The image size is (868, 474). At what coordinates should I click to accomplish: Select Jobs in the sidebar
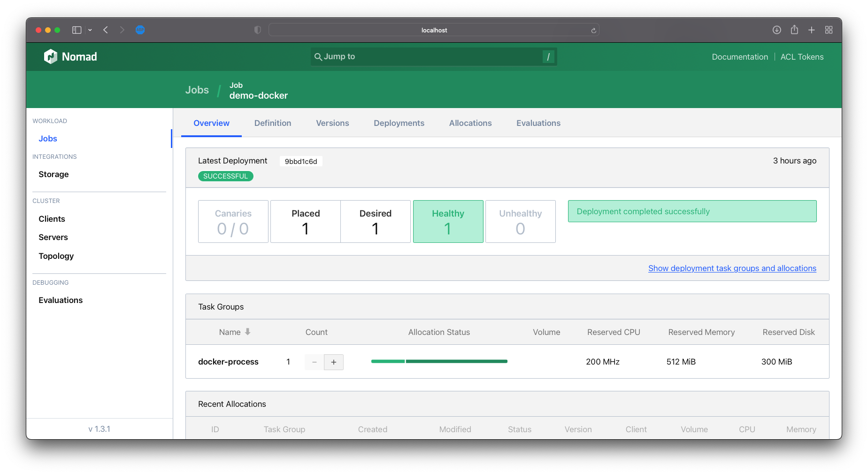[x=48, y=139]
